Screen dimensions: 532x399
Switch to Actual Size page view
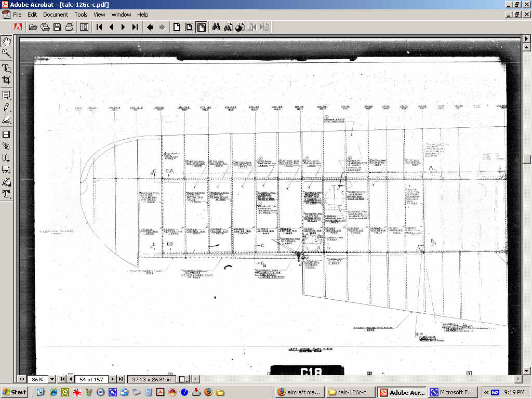[177, 27]
